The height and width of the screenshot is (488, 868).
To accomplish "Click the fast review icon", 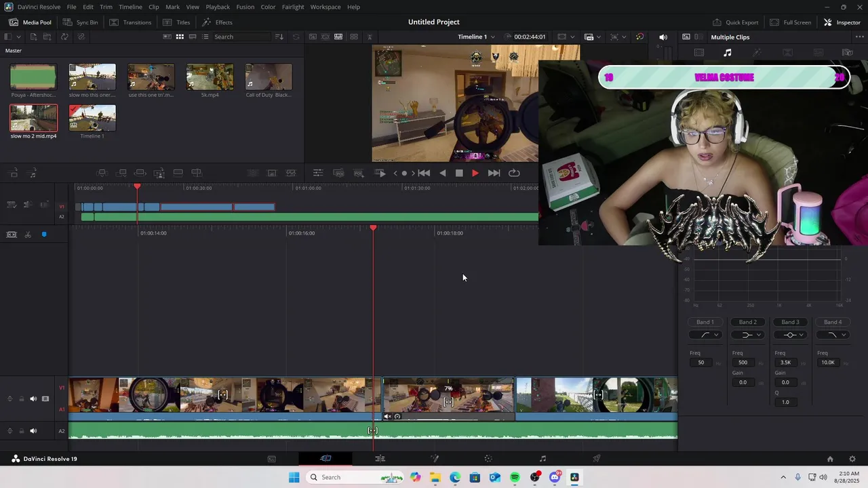I will (380, 173).
